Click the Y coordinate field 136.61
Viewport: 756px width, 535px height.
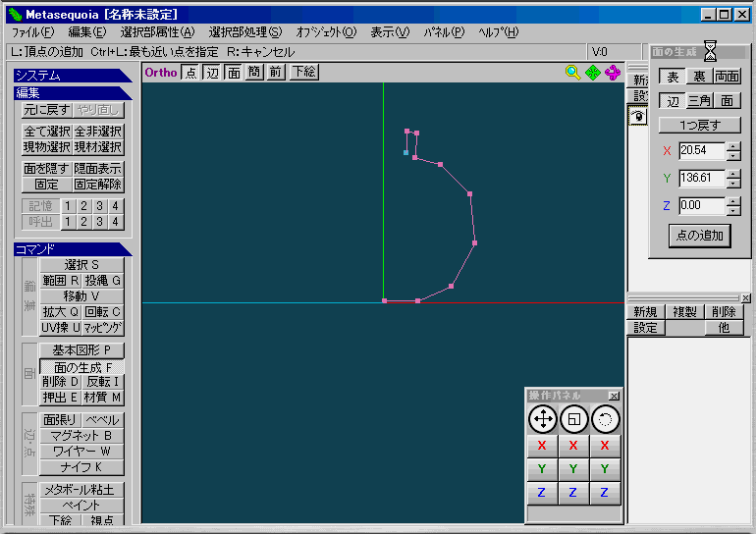point(702,179)
